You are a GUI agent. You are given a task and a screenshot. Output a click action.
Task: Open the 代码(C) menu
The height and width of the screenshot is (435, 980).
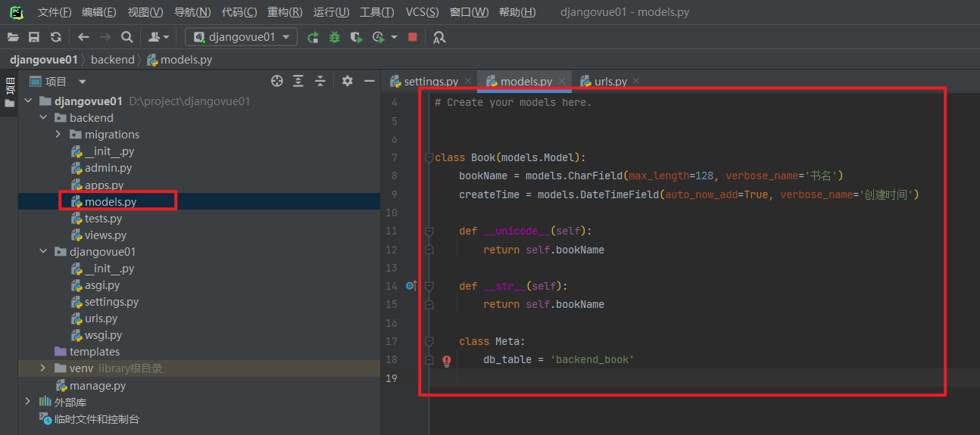click(239, 12)
